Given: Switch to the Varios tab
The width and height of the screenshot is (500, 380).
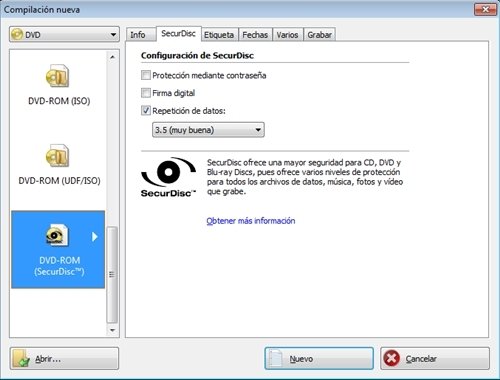Looking at the screenshot, I should tap(287, 35).
